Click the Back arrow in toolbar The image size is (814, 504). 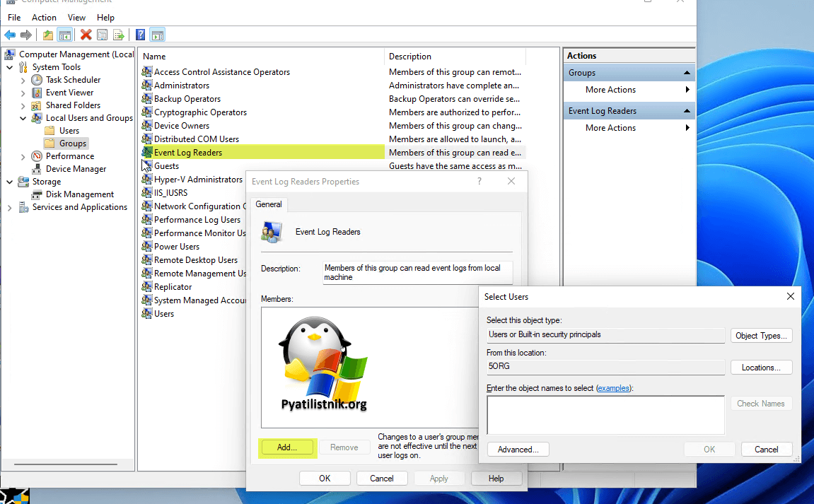(10, 35)
